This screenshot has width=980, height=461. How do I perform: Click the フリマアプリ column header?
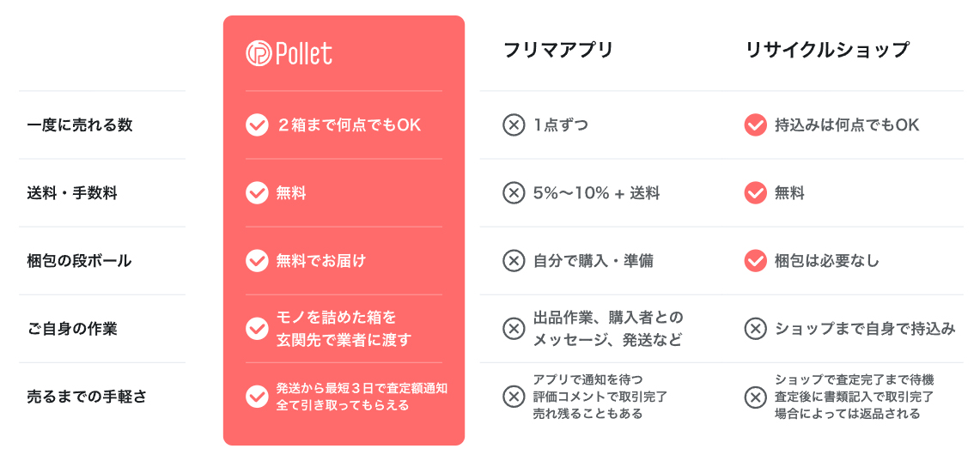(559, 50)
